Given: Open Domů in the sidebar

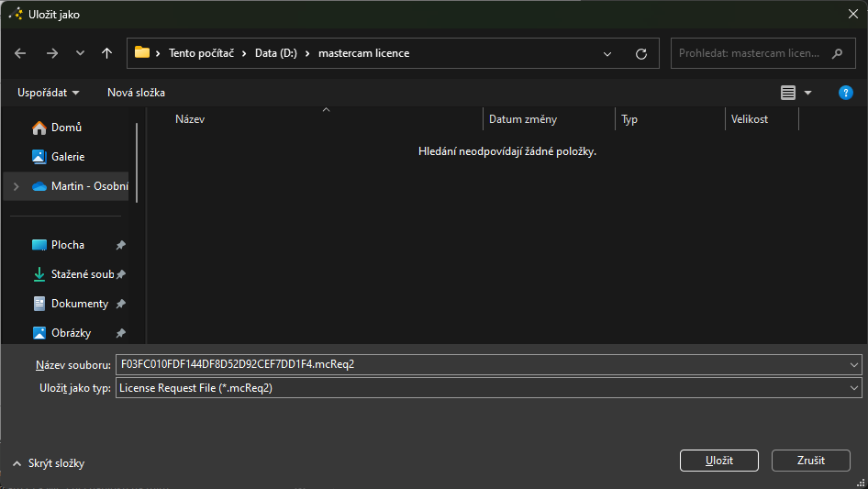Looking at the screenshot, I should [x=66, y=128].
